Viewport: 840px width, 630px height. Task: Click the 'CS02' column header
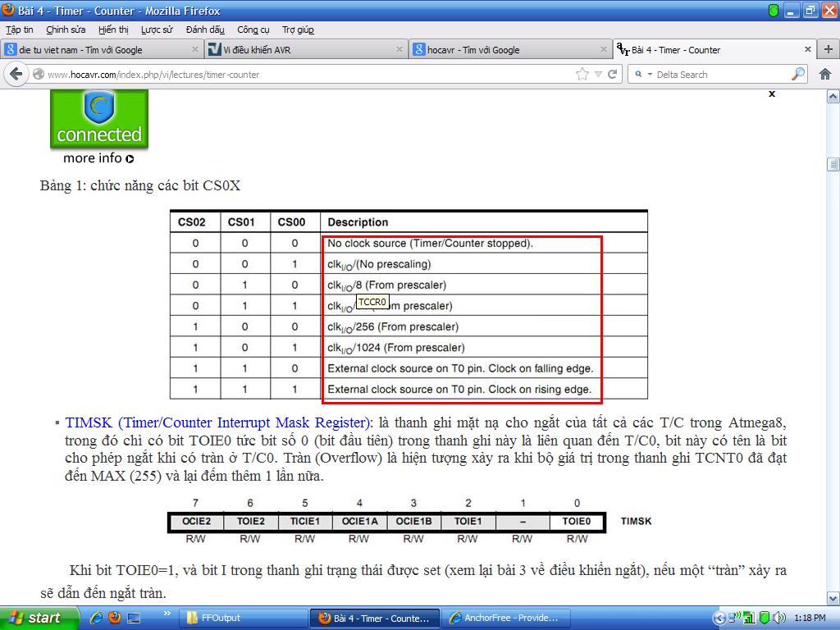[191, 222]
